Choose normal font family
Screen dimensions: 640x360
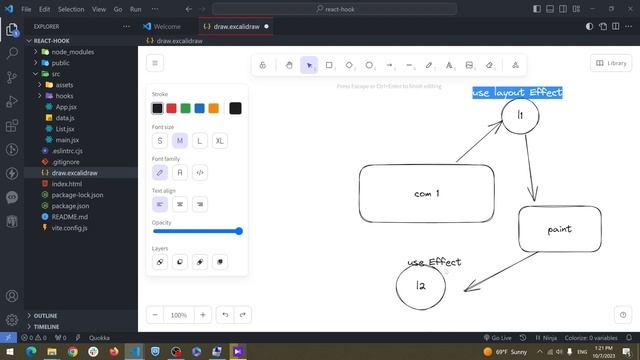180,173
